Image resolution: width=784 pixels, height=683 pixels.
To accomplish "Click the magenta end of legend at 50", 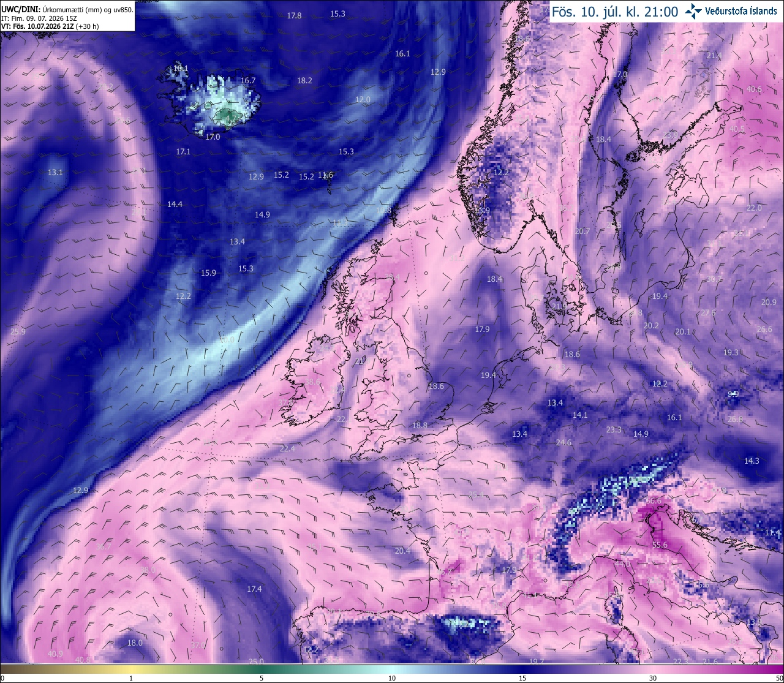I will coord(778,668).
